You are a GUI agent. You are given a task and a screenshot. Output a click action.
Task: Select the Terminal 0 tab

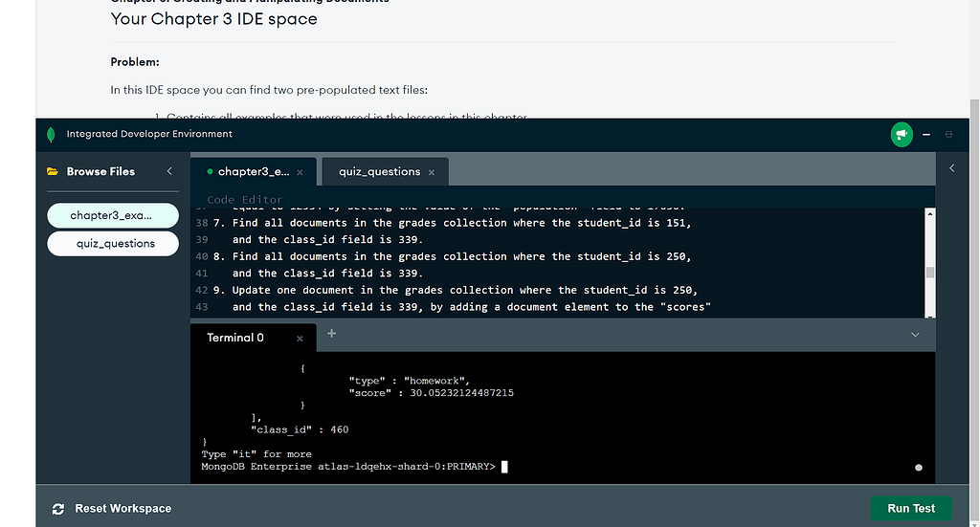click(x=235, y=338)
